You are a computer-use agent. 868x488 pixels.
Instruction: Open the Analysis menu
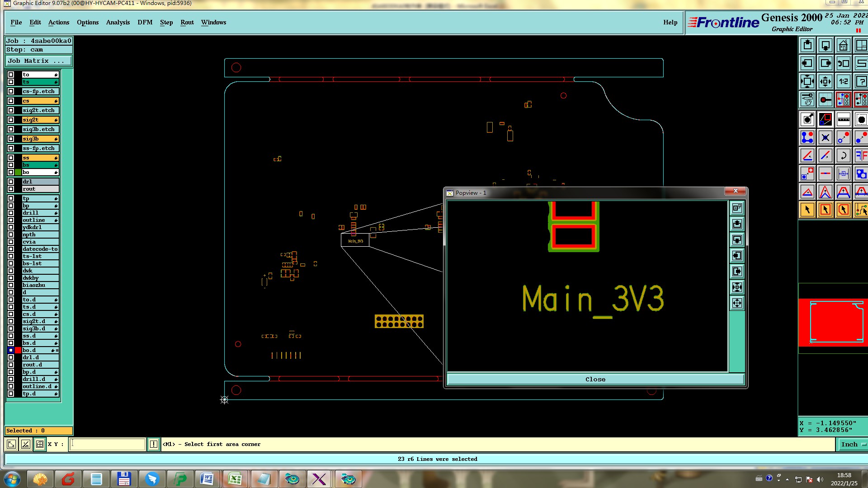[x=118, y=22]
